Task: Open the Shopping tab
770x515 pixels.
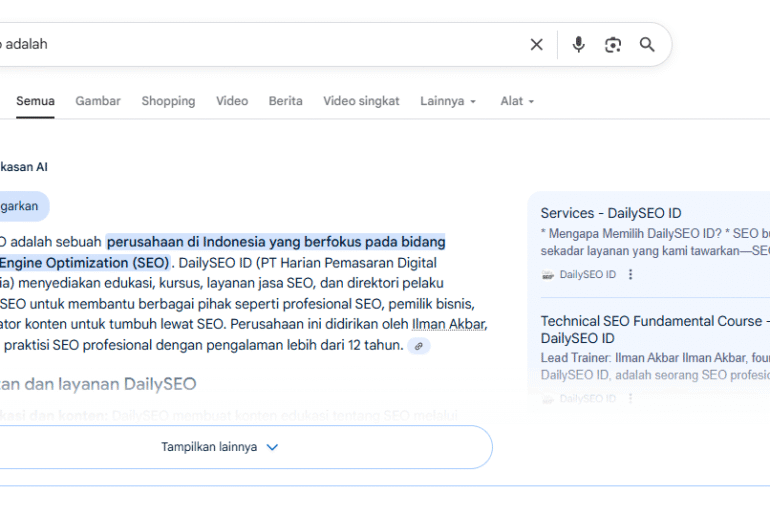Action: point(168,101)
